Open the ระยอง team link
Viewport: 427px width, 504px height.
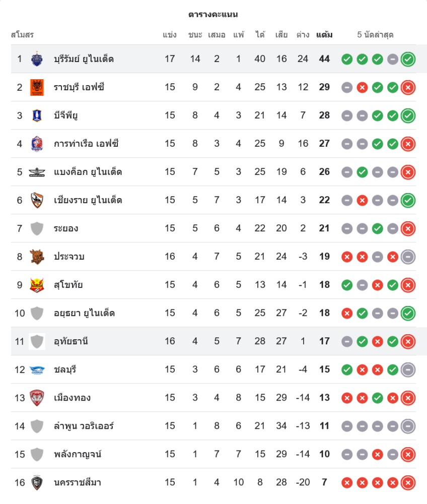[66, 228]
